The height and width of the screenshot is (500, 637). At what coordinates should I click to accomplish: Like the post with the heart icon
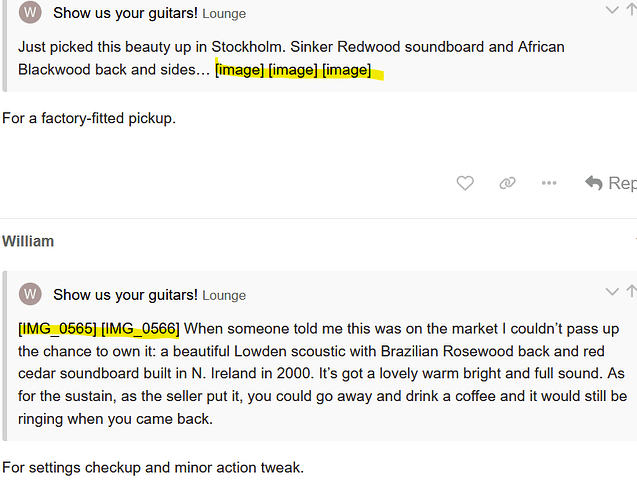click(465, 183)
